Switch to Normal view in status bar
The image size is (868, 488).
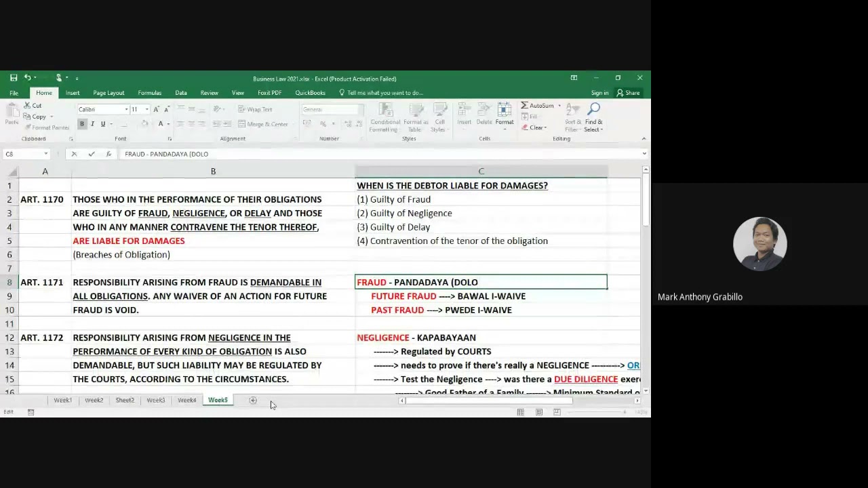coord(520,412)
